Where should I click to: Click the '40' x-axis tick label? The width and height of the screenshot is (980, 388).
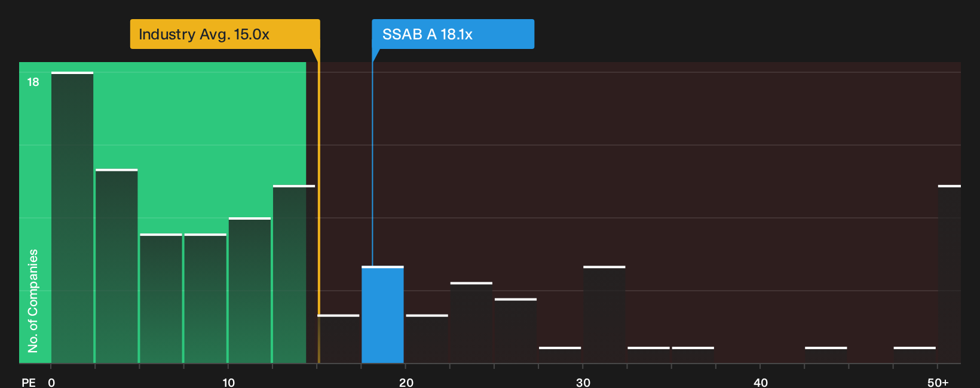click(x=761, y=382)
